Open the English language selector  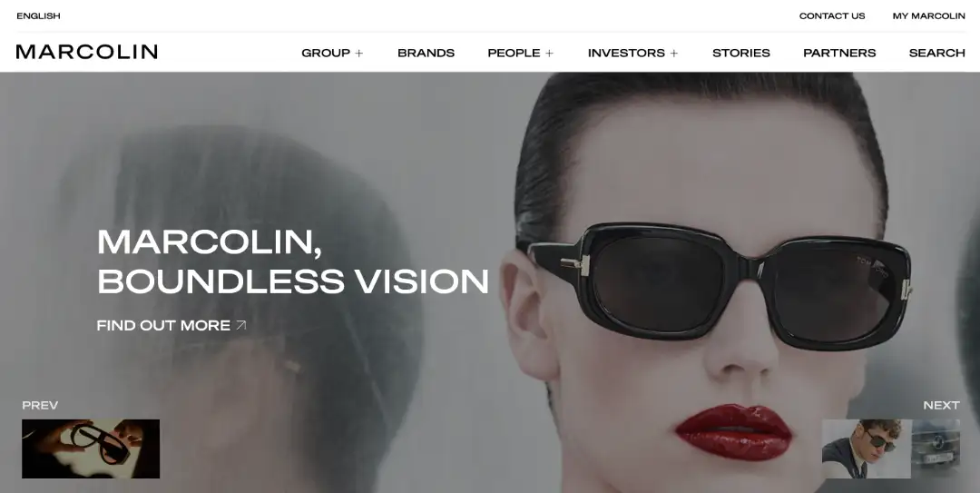pos(39,15)
